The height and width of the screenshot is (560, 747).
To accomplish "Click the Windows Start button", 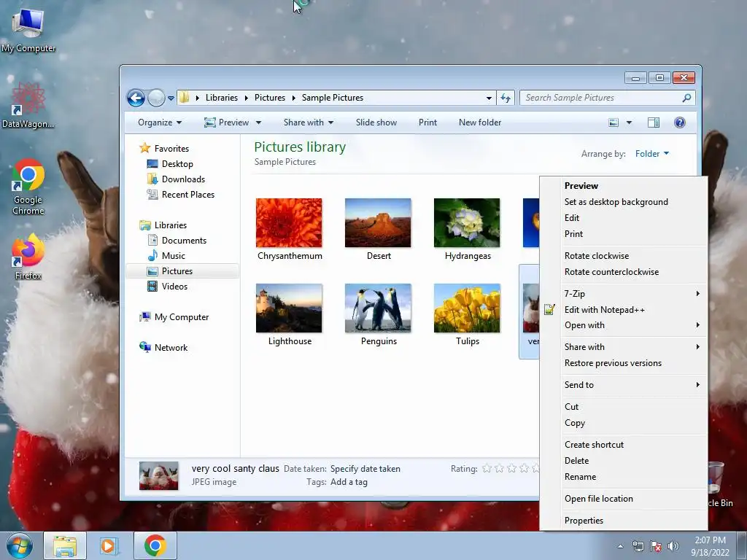I will point(20,545).
